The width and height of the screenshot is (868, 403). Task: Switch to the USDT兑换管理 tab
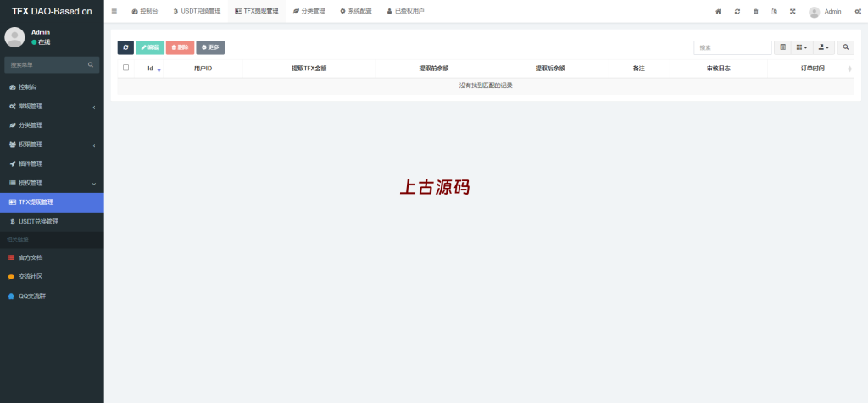pos(197,11)
